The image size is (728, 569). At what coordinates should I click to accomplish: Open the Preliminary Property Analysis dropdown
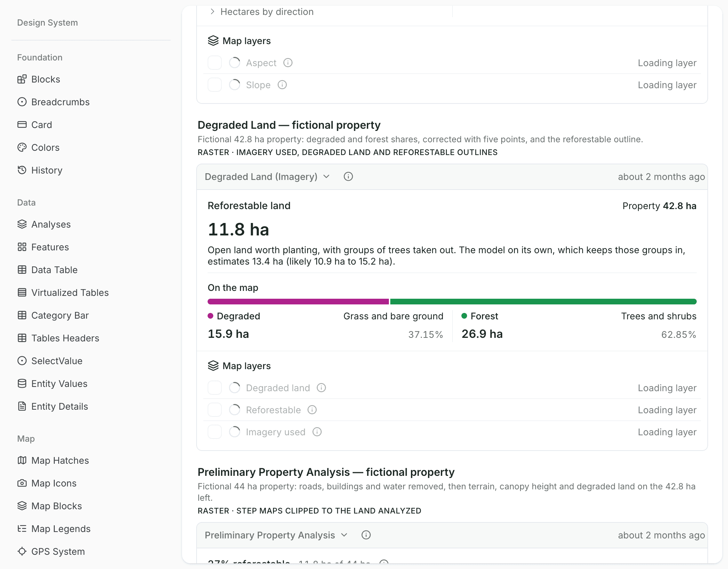pyautogui.click(x=276, y=535)
